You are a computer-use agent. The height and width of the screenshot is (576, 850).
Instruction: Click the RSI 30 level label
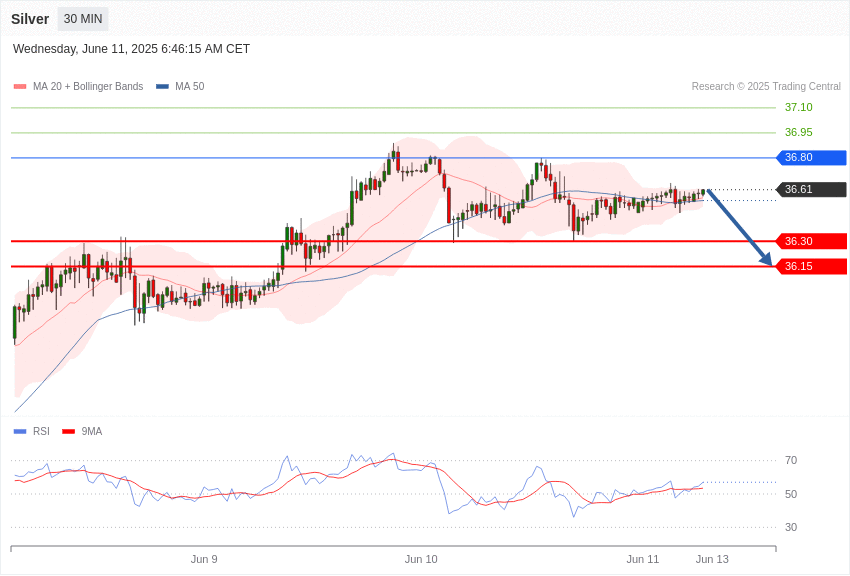coord(791,527)
